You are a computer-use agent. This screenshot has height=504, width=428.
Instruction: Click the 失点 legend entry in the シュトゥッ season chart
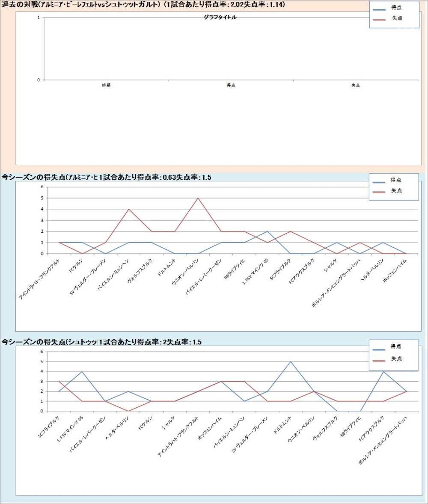point(396,359)
